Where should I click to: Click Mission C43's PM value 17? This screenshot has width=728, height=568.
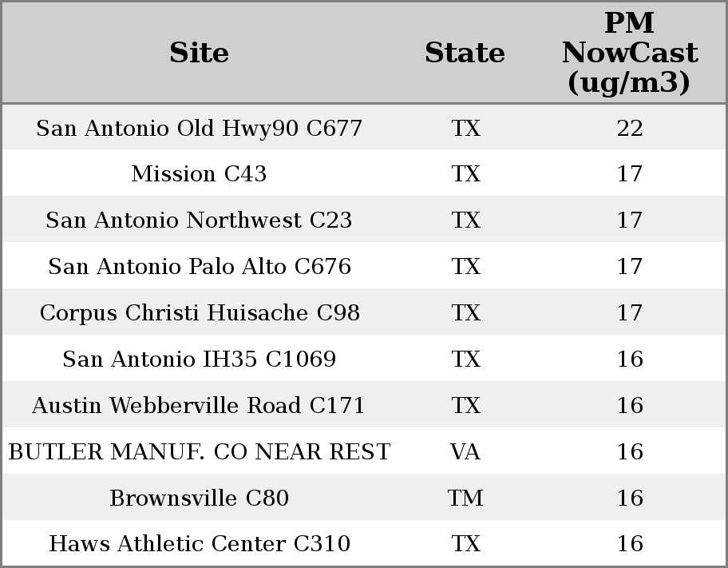click(x=630, y=174)
